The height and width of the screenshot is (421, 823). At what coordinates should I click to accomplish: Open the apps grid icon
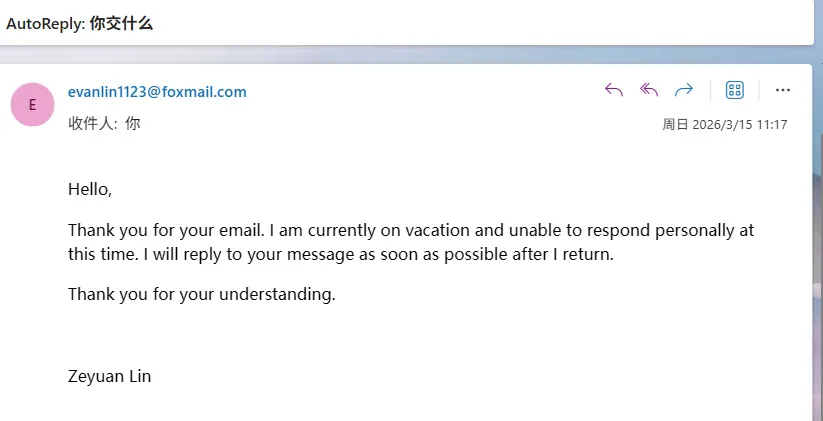(x=734, y=90)
